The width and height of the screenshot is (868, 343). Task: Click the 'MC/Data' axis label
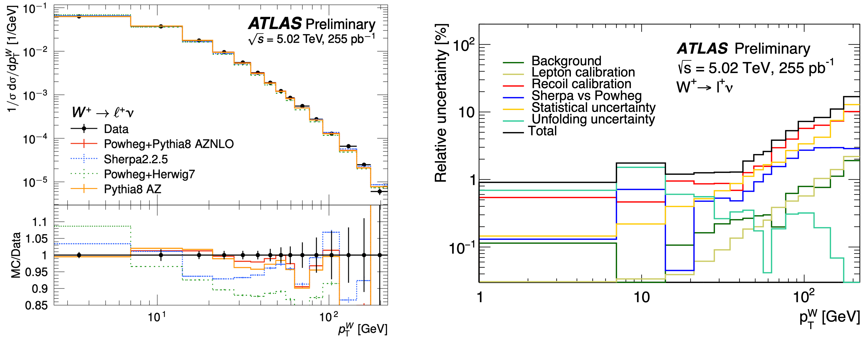point(16,255)
